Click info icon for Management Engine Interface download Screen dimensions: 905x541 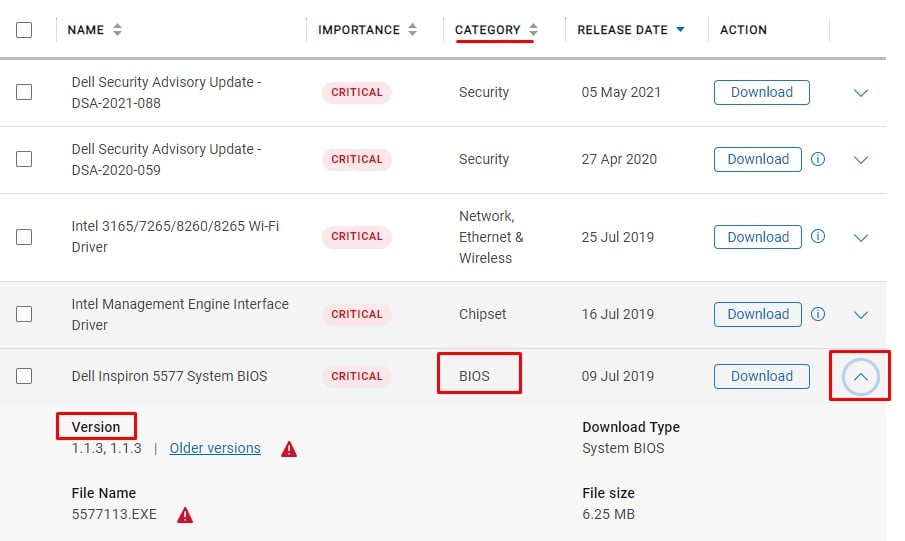818,314
